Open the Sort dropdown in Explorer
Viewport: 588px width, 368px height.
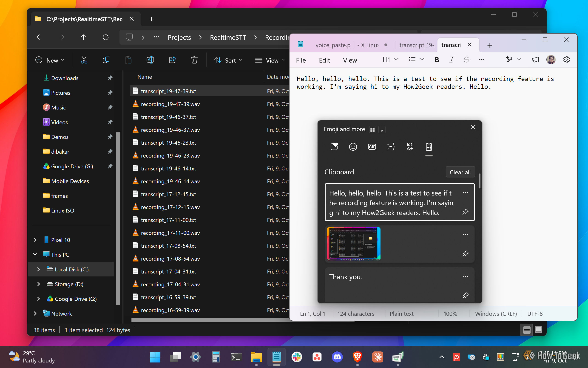click(x=228, y=60)
